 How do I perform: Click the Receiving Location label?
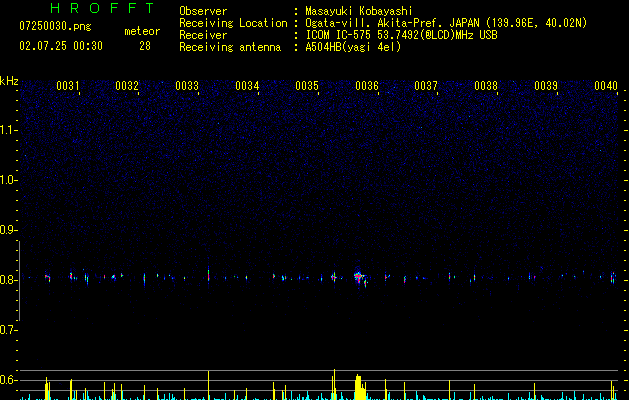pyautogui.click(x=233, y=23)
